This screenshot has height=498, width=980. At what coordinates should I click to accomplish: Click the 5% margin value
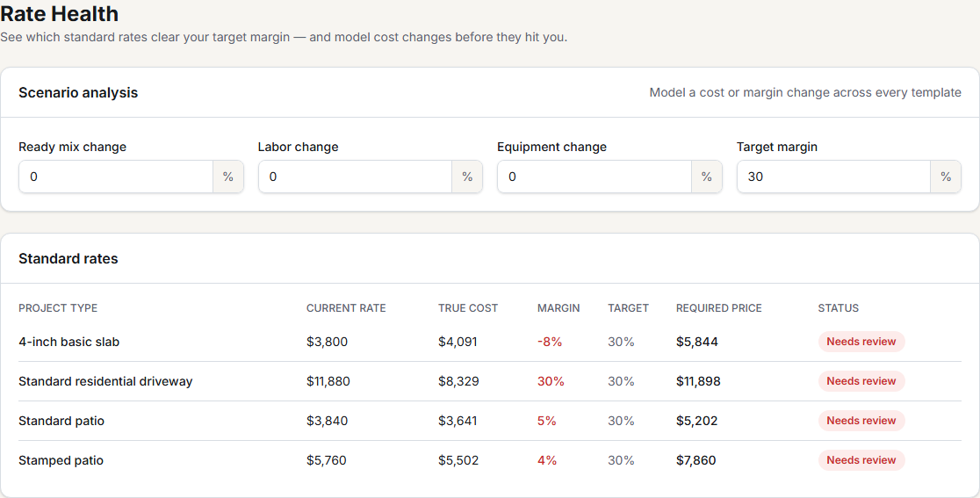coord(547,421)
